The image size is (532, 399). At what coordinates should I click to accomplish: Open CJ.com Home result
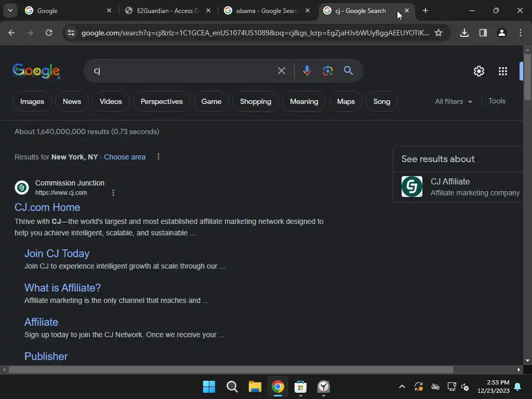(x=47, y=207)
